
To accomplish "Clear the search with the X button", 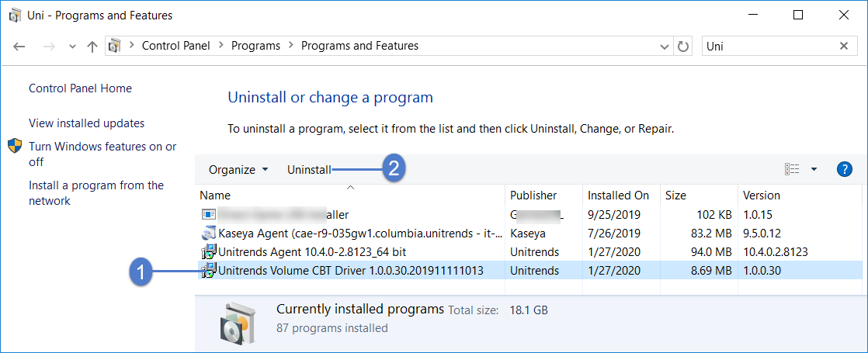I will coord(844,47).
